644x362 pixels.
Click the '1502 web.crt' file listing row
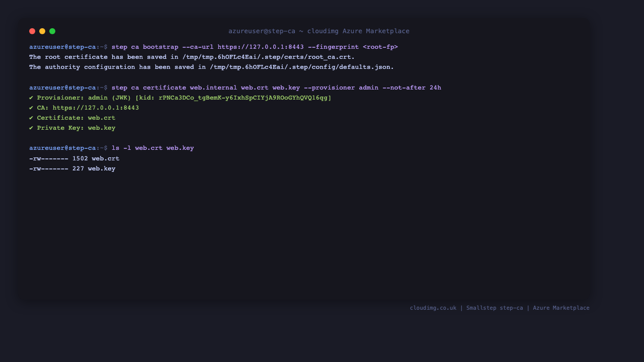74,159
